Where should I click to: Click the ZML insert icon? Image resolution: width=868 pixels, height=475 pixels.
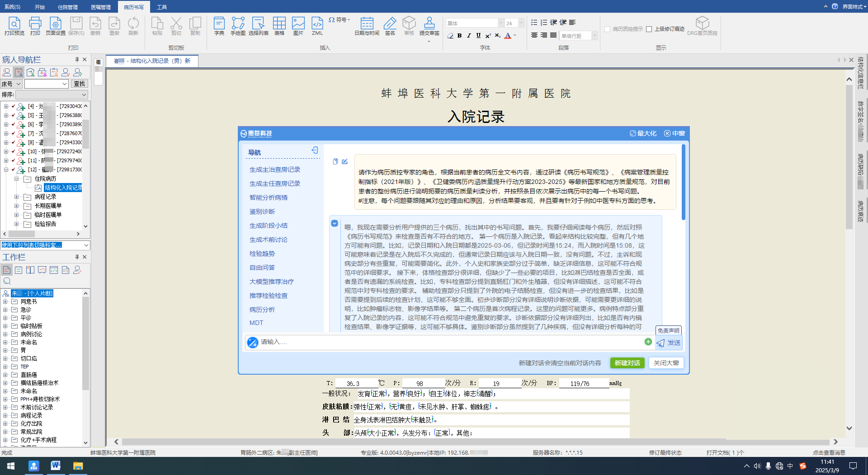(317, 26)
